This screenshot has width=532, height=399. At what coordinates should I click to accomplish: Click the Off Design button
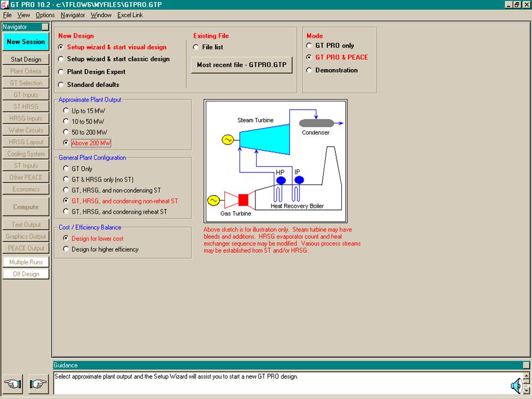click(26, 274)
